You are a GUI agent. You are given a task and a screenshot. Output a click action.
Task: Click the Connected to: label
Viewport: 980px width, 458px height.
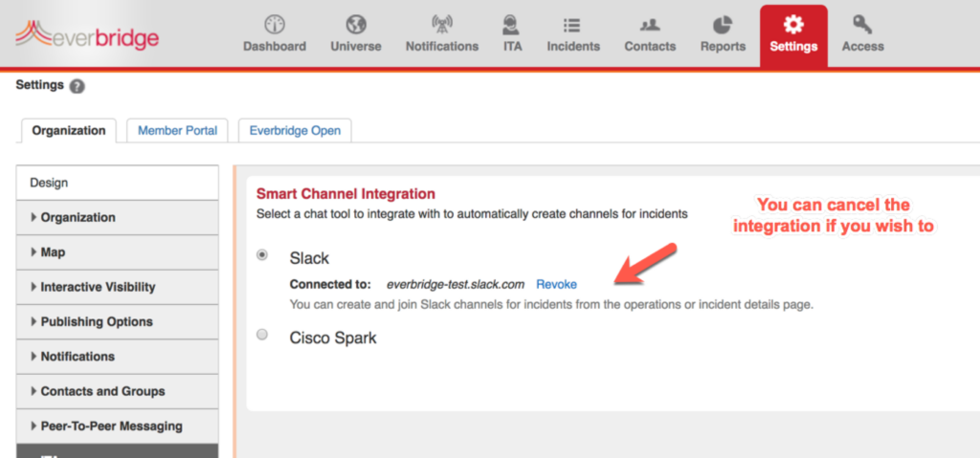[x=330, y=284]
